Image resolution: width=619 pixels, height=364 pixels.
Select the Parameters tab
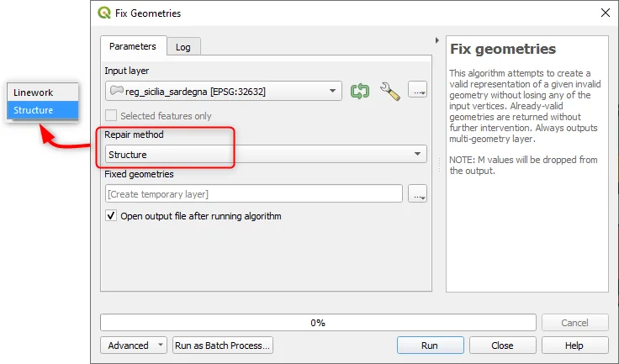(133, 46)
